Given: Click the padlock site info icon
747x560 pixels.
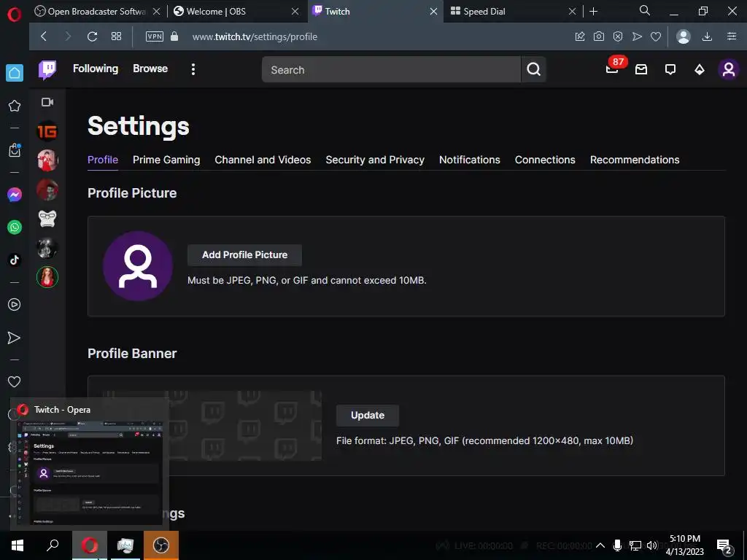Looking at the screenshot, I should pos(174,36).
